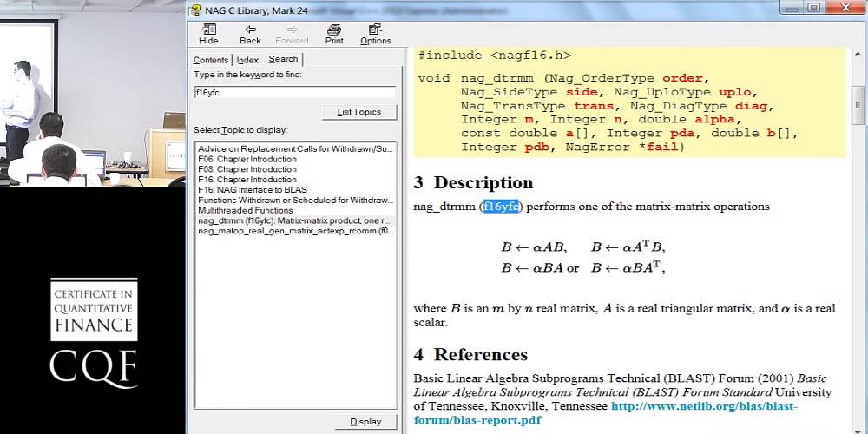
Task: Select 'F16: Chapter Introduction' topic
Action: pyautogui.click(x=247, y=180)
